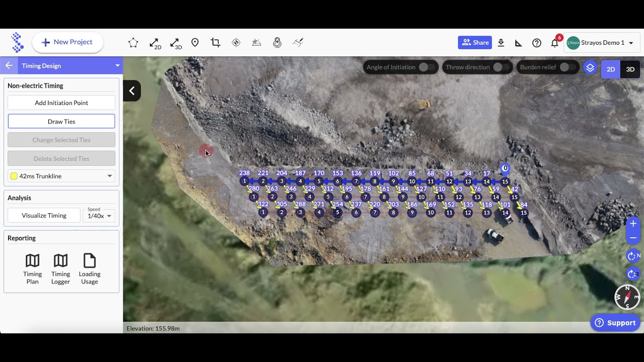Open the Loading Usage report
Image resolution: width=644 pixels, height=362 pixels.
tap(90, 269)
